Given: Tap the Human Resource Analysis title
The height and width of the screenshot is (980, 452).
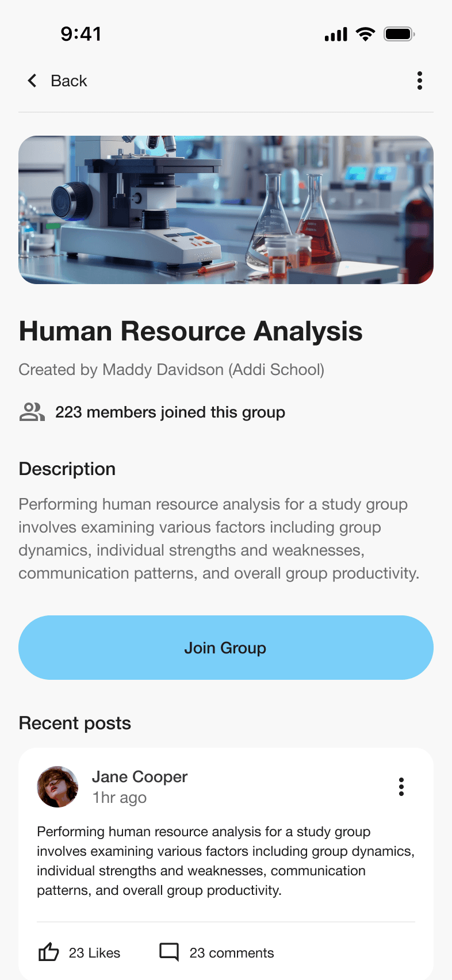Looking at the screenshot, I should point(191,331).
